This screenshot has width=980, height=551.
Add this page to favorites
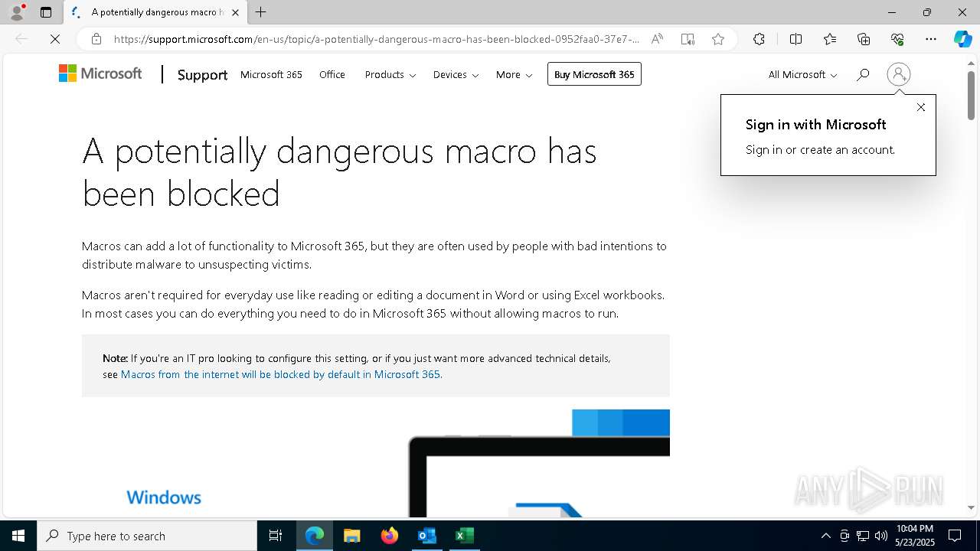[718, 39]
